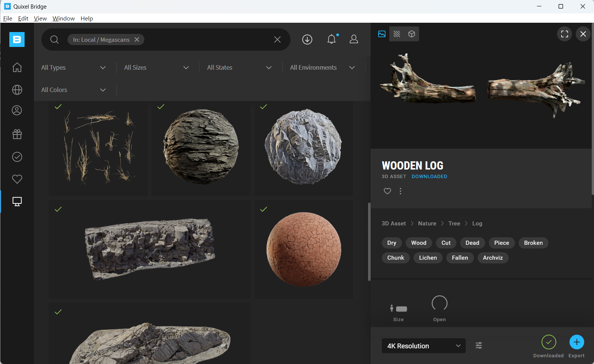This screenshot has height=364, width=594.
Task: Select the long gray rock slab thumbnail
Action: point(150,249)
